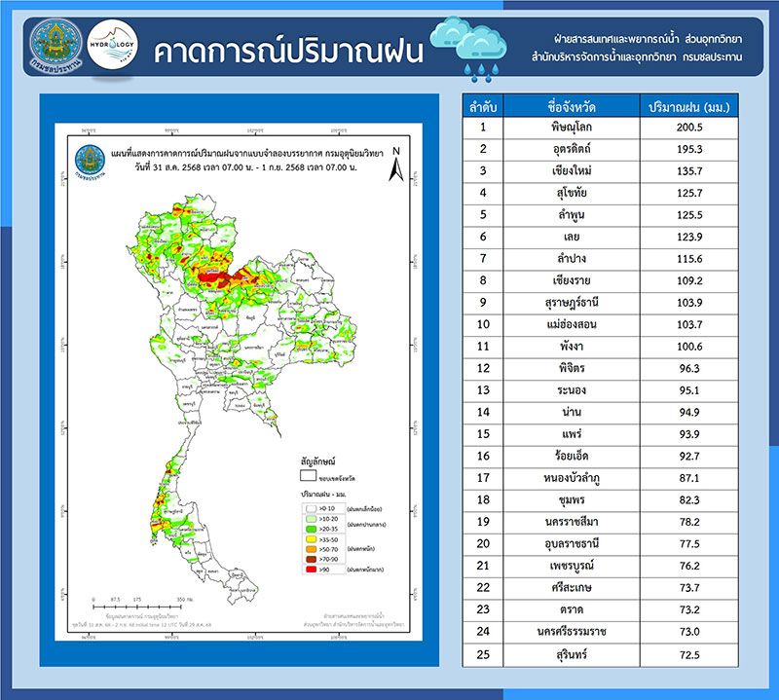Click the header line 'ฝ่ายสารสนเทศและพยากรณ์น้ำ ส่วนอุทกวิทยา'

pyautogui.click(x=649, y=39)
